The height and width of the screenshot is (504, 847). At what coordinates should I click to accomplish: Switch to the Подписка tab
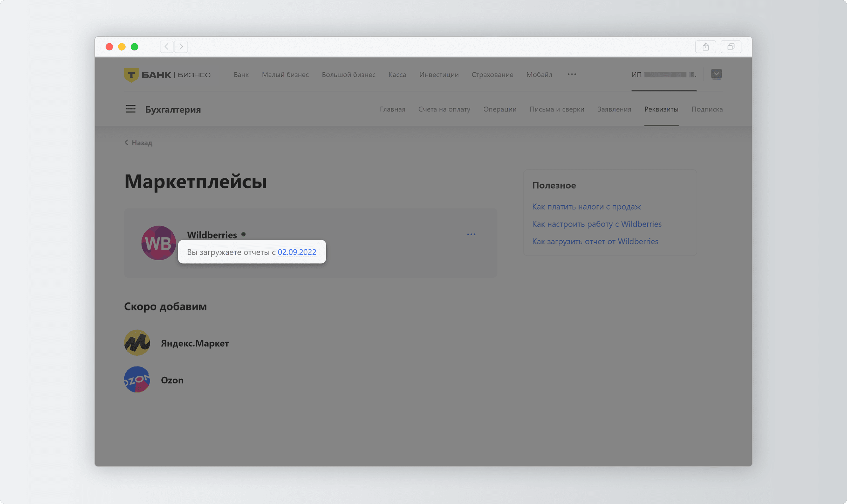[707, 109]
